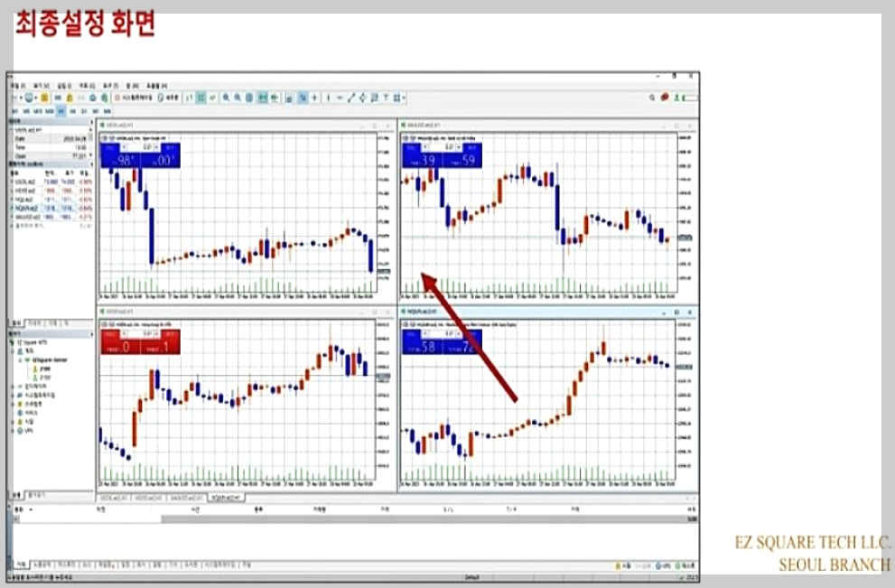The height and width of the screenshot is (588, 895).
Task: Switch chart to bar chart type
Action: click(189, 98)
